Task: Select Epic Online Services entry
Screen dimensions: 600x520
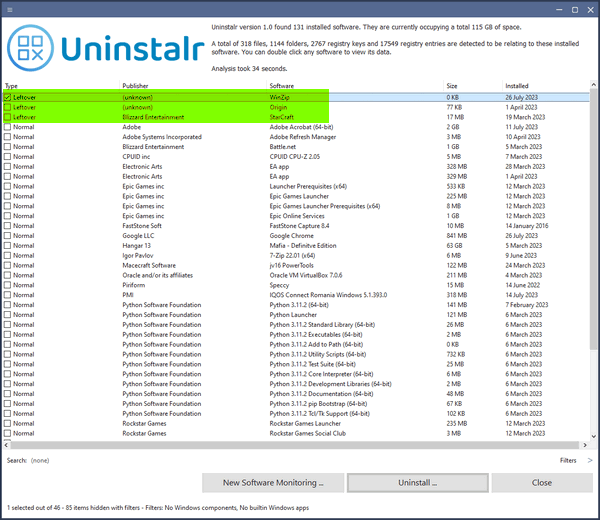Action: pyautogui.click(x=297, y=216)
